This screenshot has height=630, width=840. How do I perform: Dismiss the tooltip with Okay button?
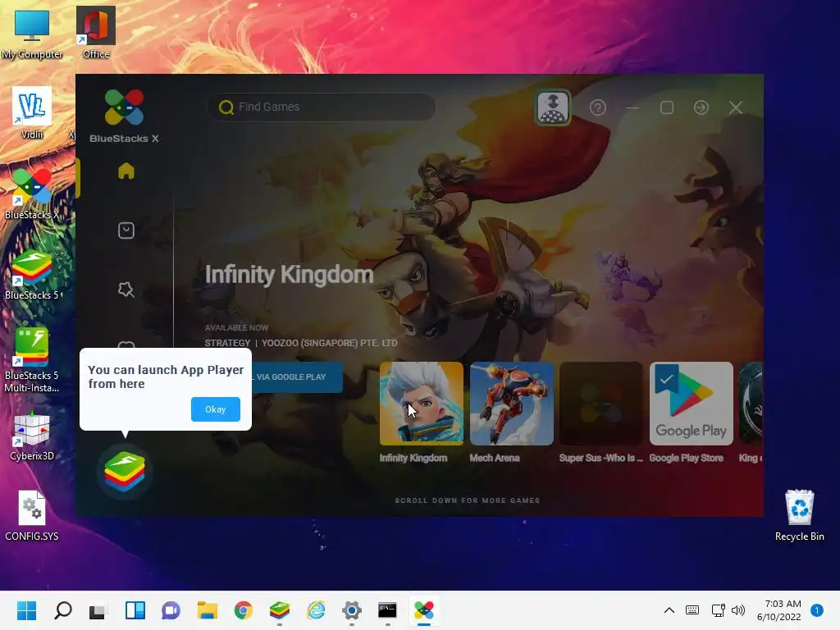point(216,409)
